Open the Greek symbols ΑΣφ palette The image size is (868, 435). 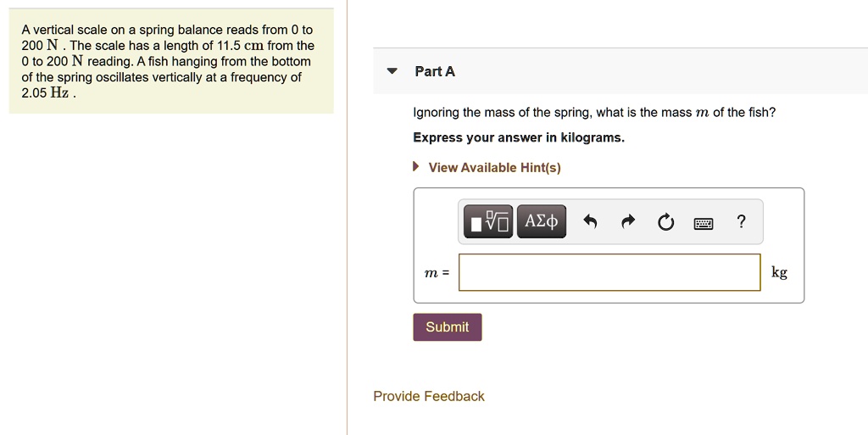541,222
